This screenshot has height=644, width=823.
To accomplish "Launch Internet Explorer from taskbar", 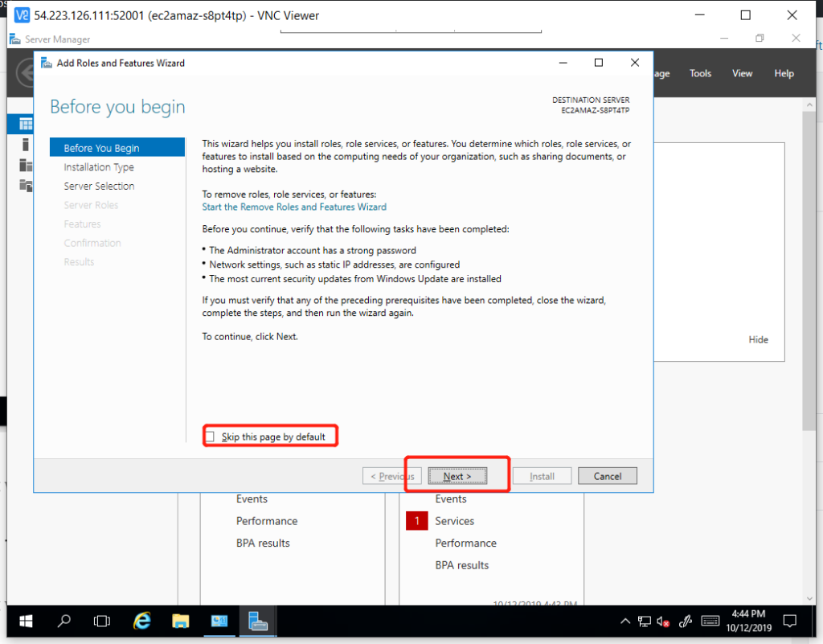I will coord(142,621).
